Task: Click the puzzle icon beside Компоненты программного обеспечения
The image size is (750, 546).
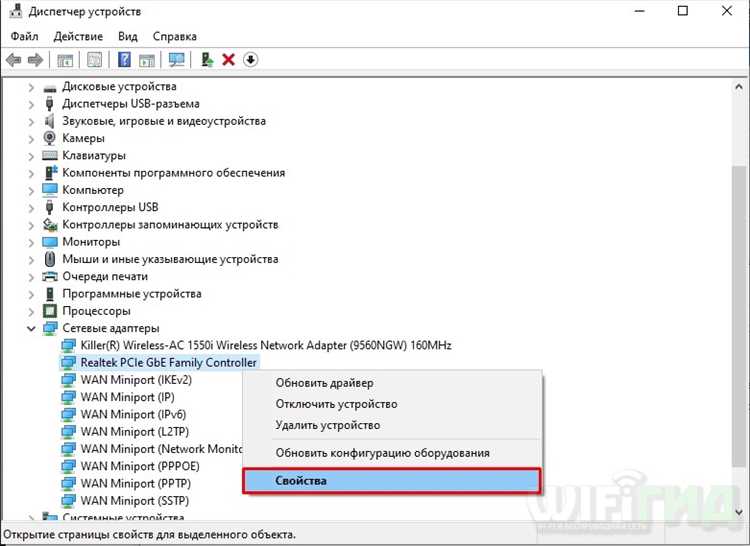Action: click(x=51, y=172)
